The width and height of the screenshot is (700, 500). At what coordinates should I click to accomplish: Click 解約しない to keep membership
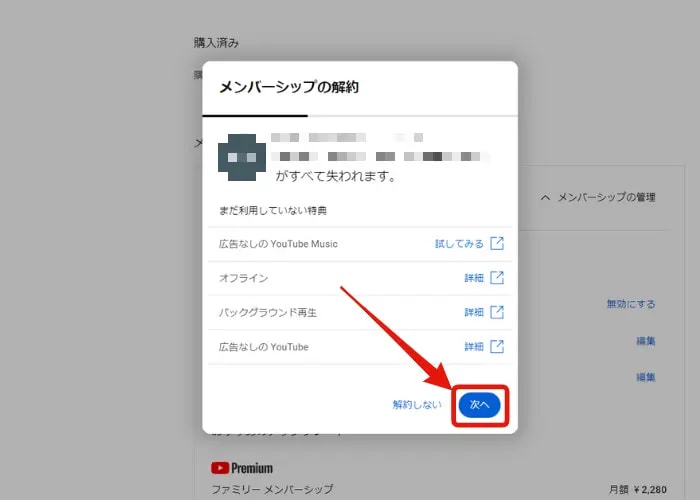[416, 405]
